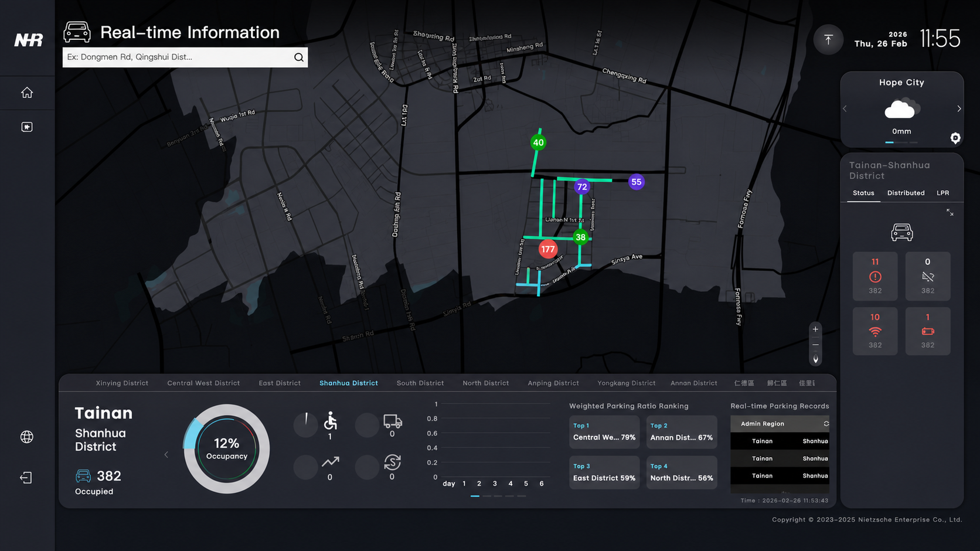Select the Xinying District tab
980x551 pixels.
point(122,383)
